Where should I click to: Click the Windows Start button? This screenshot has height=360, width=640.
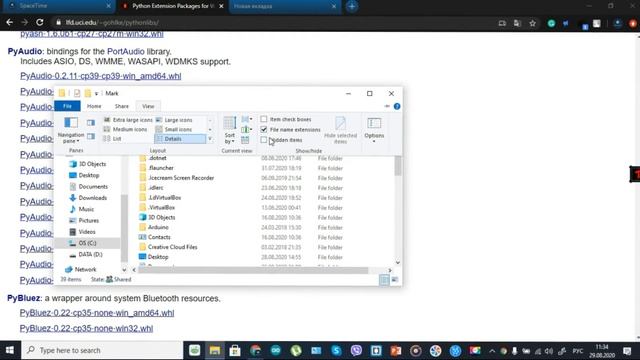[x=10, y=350]
